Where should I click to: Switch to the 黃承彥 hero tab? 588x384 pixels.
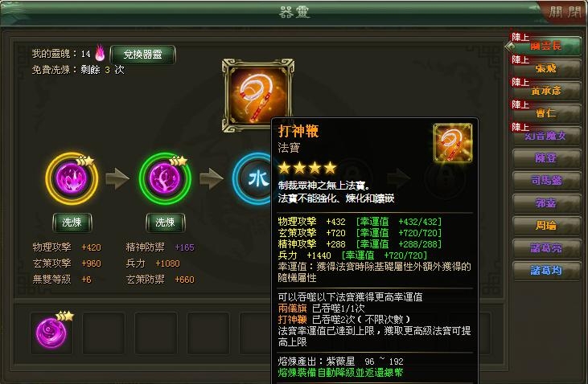tap(545, 91)
